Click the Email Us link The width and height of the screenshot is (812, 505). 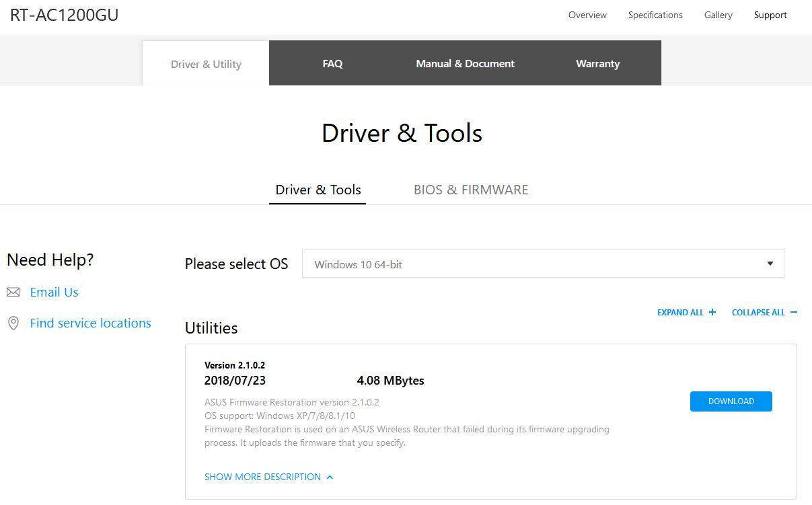coord(54,293)
